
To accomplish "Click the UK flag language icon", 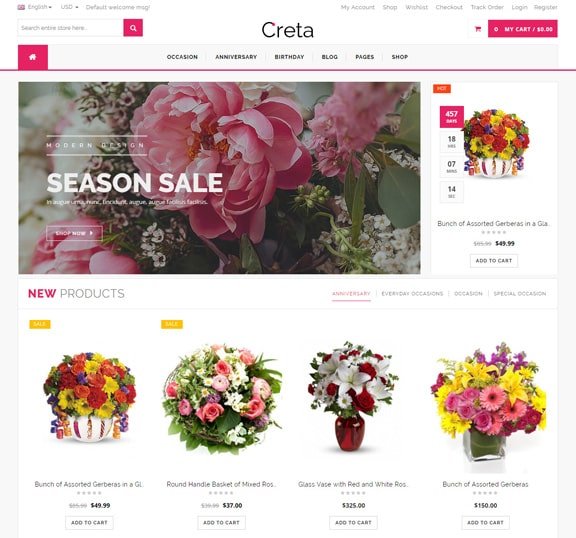I will [x=21, y=7].
